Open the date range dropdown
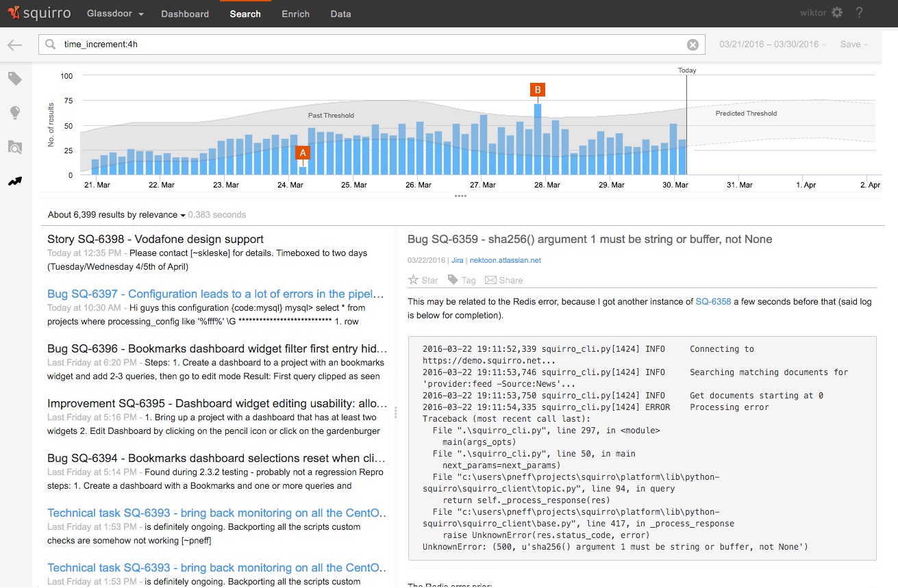 772,44
